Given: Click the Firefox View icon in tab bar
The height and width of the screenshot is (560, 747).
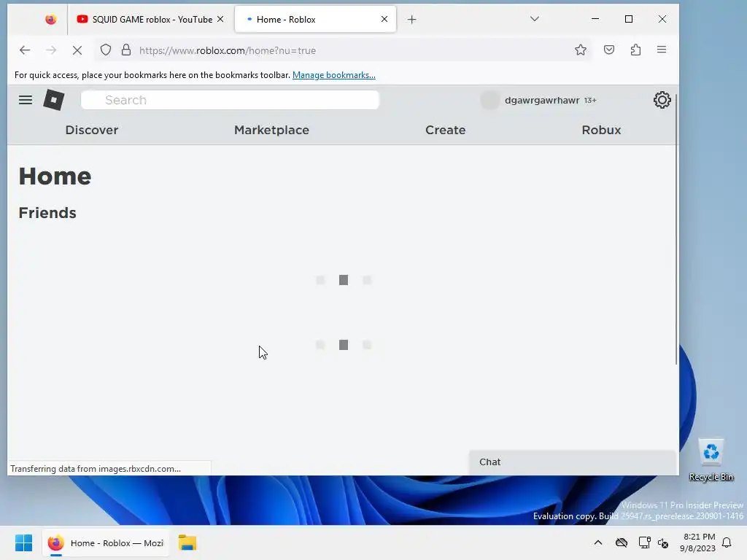Looking at the screenshot, I should coord(50,20).
